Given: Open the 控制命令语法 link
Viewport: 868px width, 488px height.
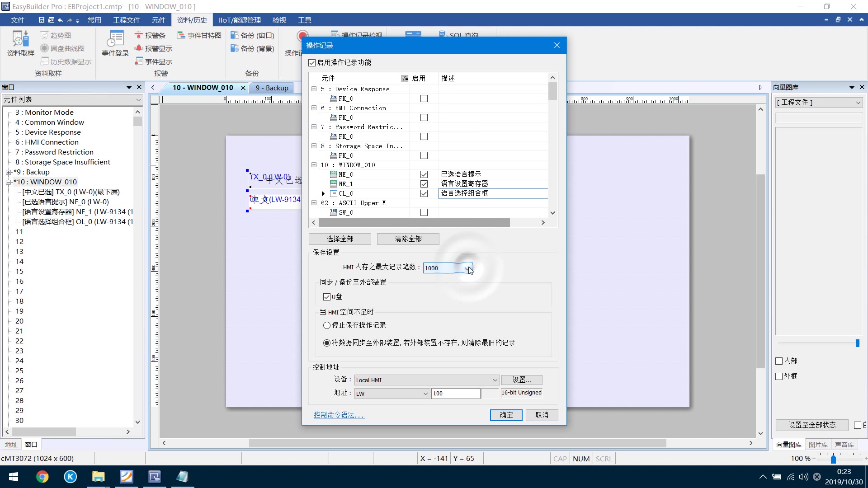Looking at the screenshot, I should (339, 415).
